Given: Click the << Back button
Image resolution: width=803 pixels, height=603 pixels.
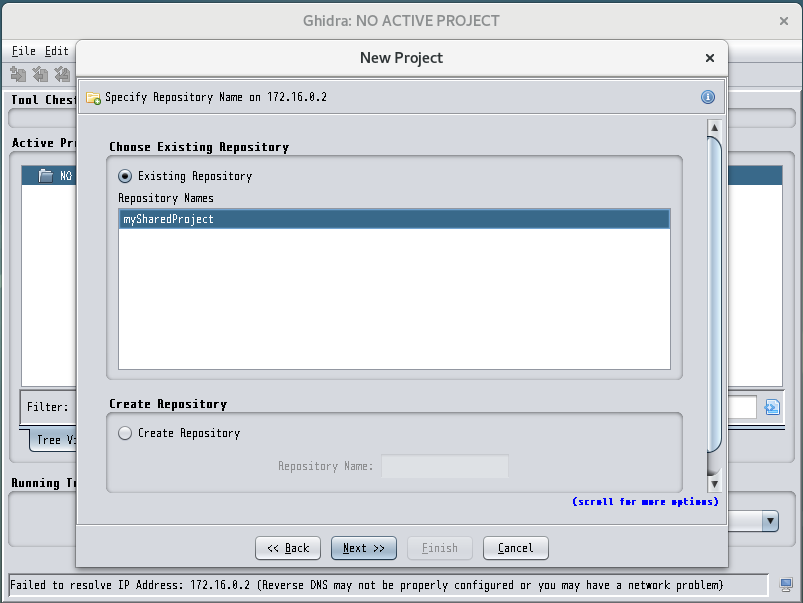Looking at the screenshot, I should pyautogui.click(x=288, y=548).
